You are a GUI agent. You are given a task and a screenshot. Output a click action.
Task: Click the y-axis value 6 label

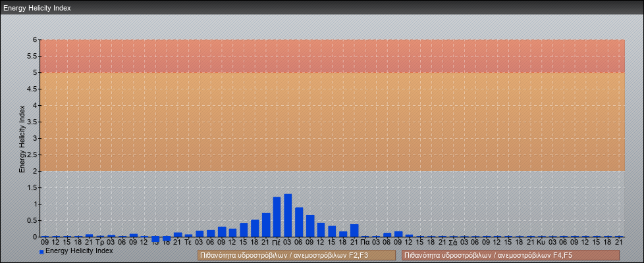click(x=36, y=39)
